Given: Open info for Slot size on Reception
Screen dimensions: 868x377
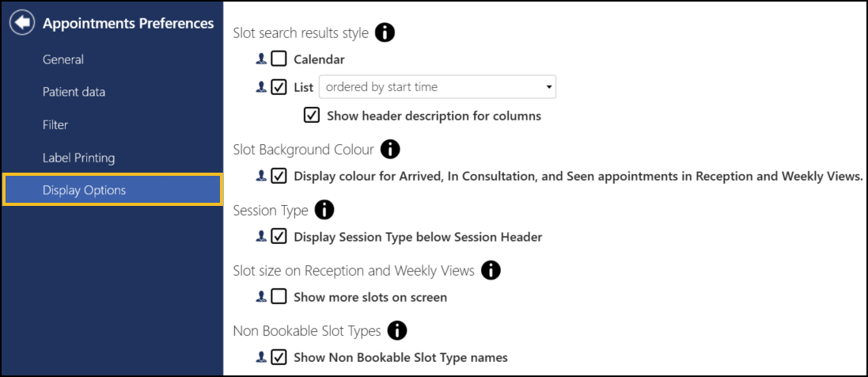Looking at the screenshot, I should point(491,271).
